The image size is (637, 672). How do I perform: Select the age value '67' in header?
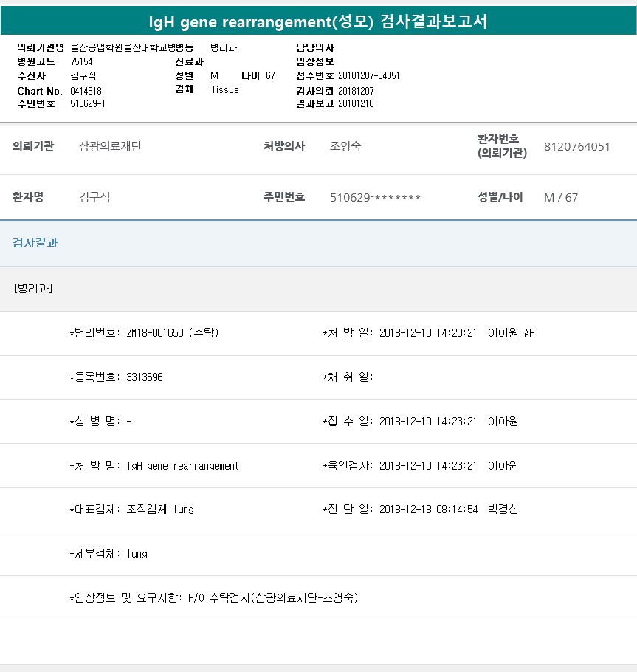[270, 75]
